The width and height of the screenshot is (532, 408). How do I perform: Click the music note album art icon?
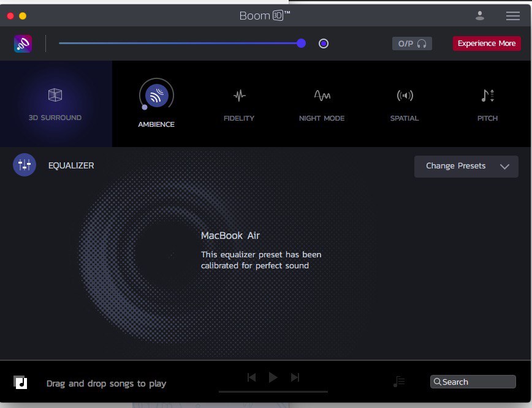[20, 382]
